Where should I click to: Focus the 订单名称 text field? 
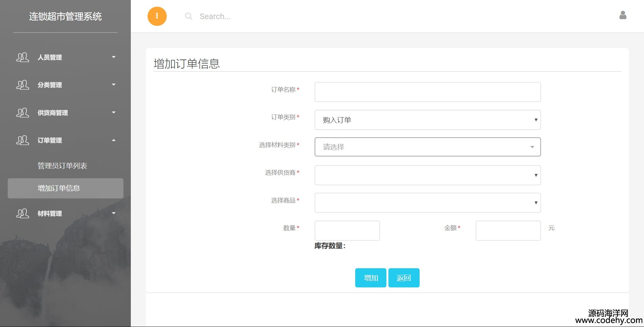click(x=427, y=92)
